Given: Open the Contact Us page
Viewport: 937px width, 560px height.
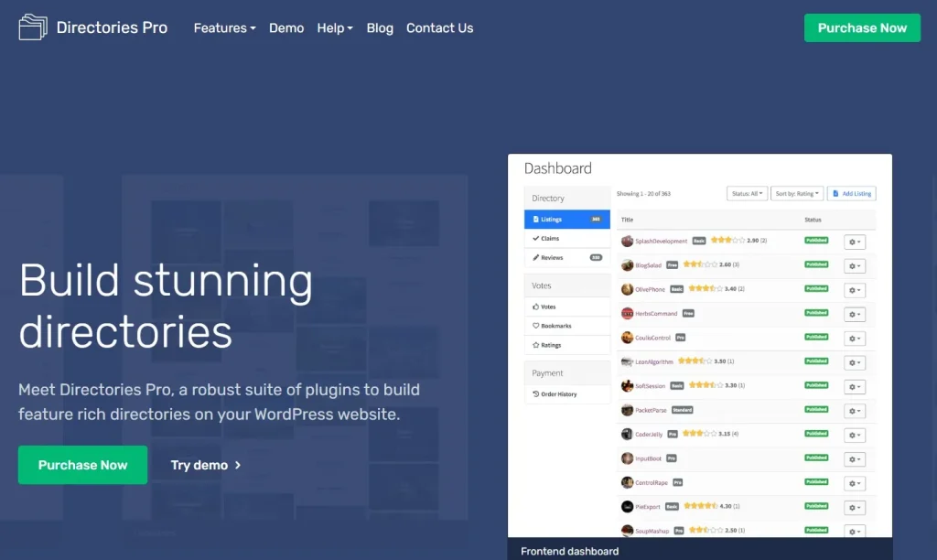Looking at the screenshot, I should tap(440, 28).
